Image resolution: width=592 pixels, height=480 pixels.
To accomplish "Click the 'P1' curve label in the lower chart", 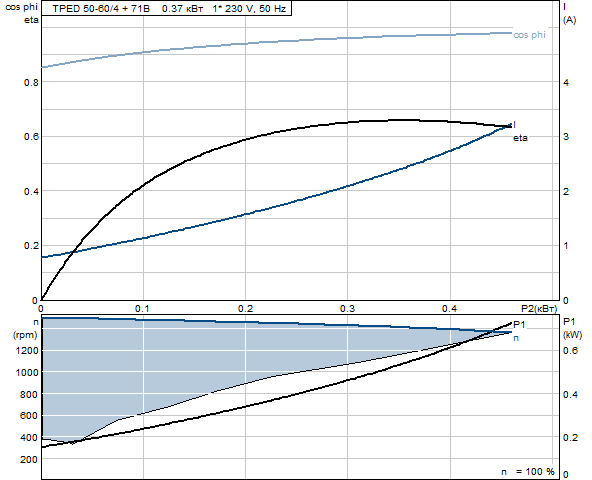I will [x=519, y=325].
